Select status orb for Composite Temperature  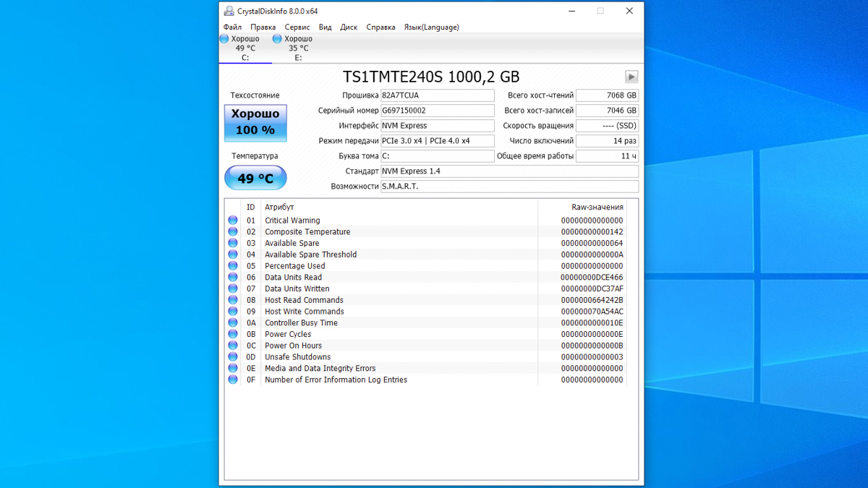coord(233,232)
